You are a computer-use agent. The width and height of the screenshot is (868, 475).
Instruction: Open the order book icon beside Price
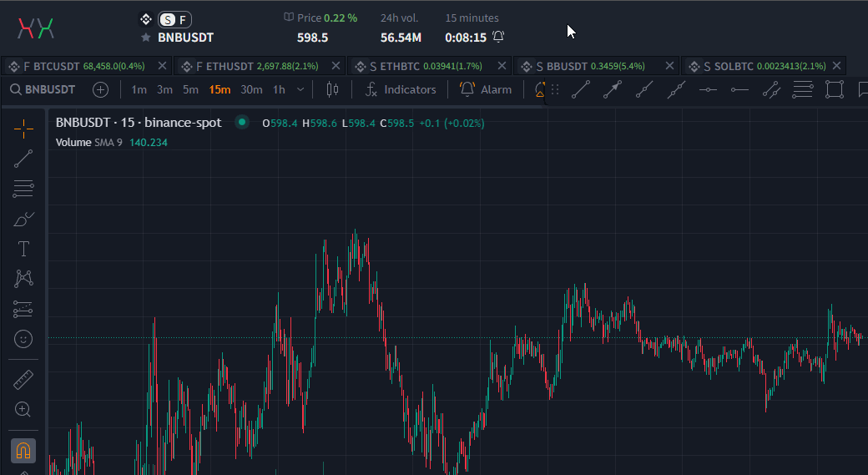click(289, 18)
